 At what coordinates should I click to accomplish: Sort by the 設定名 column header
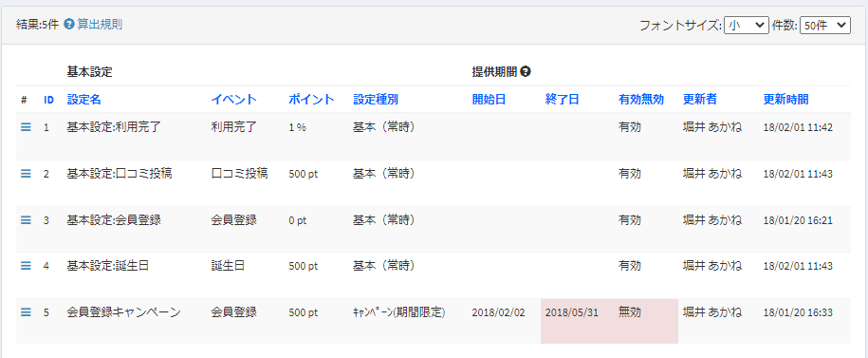tap(84, 100)
